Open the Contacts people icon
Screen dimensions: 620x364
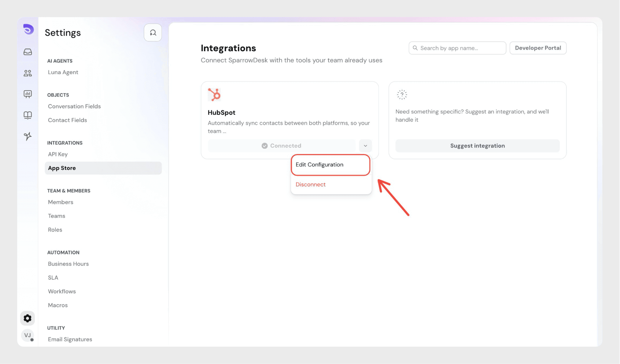point(28,73)
